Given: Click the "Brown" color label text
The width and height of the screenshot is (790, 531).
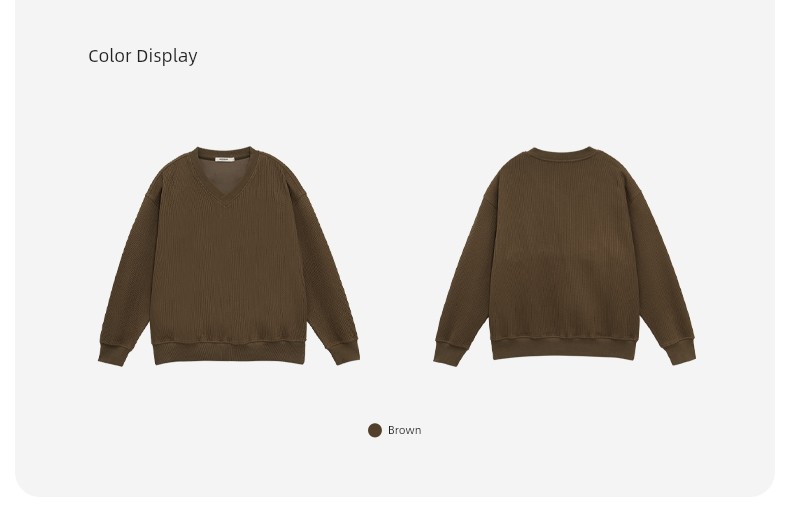Looking at the screenshot, I should 405,430.
